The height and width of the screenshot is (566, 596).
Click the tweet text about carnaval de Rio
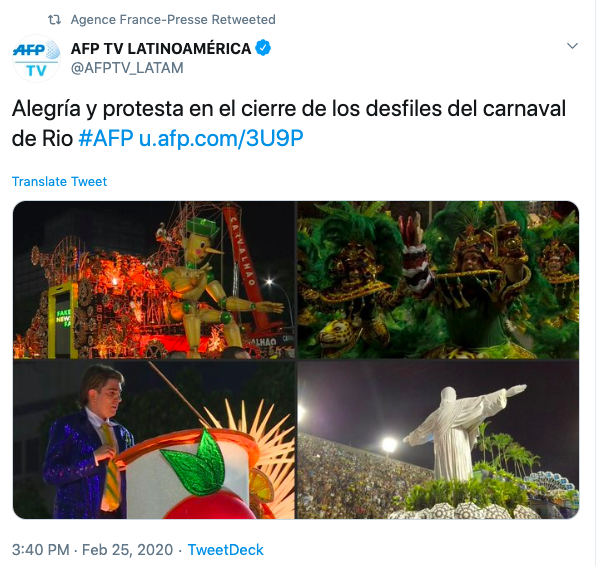(x=289, y=124)
